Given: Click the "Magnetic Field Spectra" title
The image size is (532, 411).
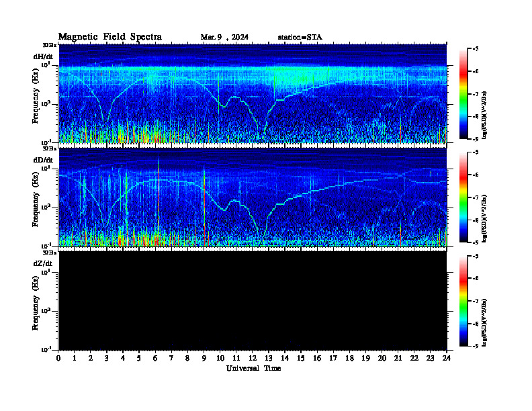Looking at the screenshot, I should pyautogui.click(x=110, y=37).
